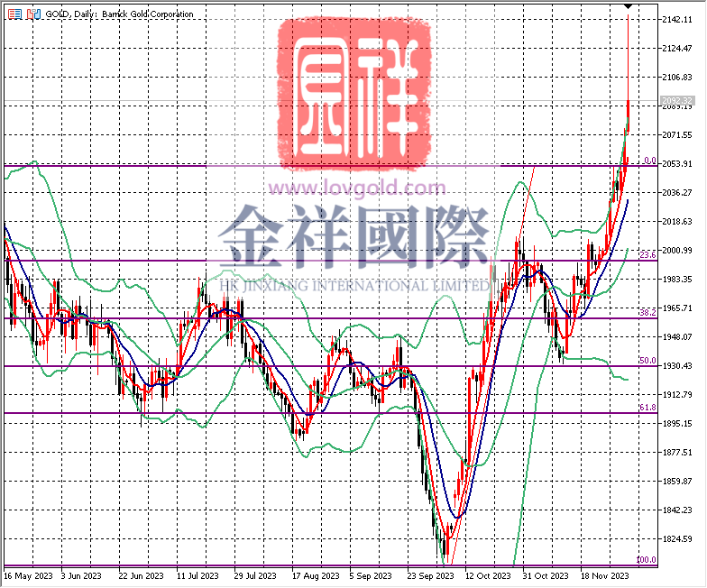
Task: Click the chart title 'GOLD, Daily: Barrick Gold Corporation'
Action: point(119,14)
